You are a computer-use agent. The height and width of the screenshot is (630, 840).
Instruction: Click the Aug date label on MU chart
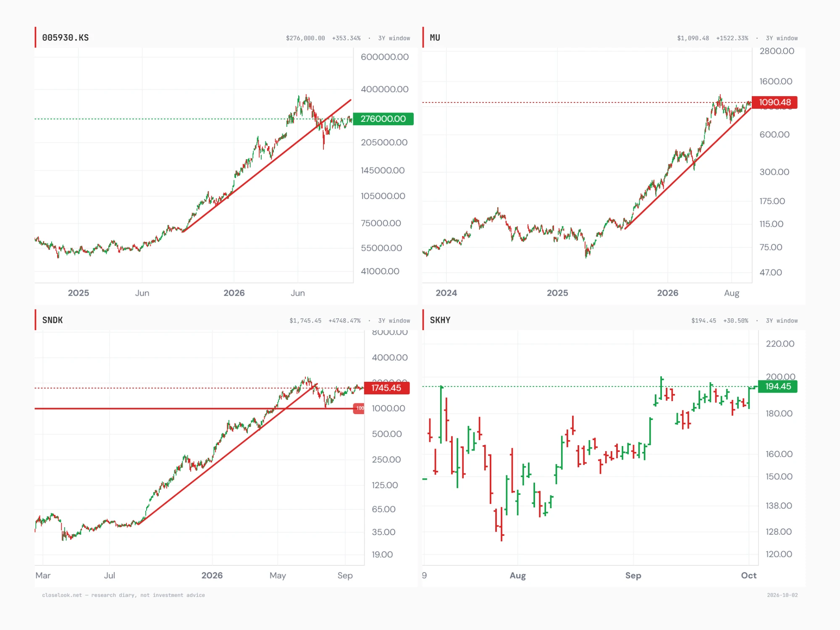(732, 293)
